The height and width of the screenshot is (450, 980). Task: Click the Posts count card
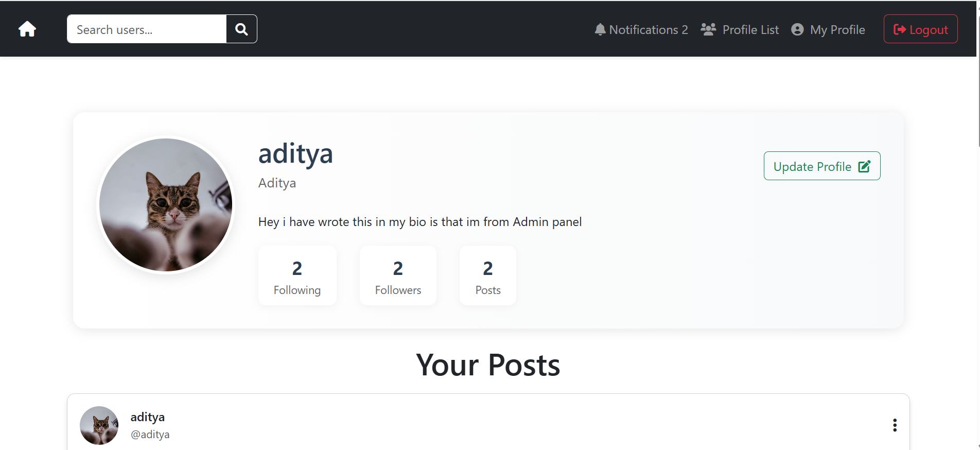pyautogui.click(x=488, y=275)
